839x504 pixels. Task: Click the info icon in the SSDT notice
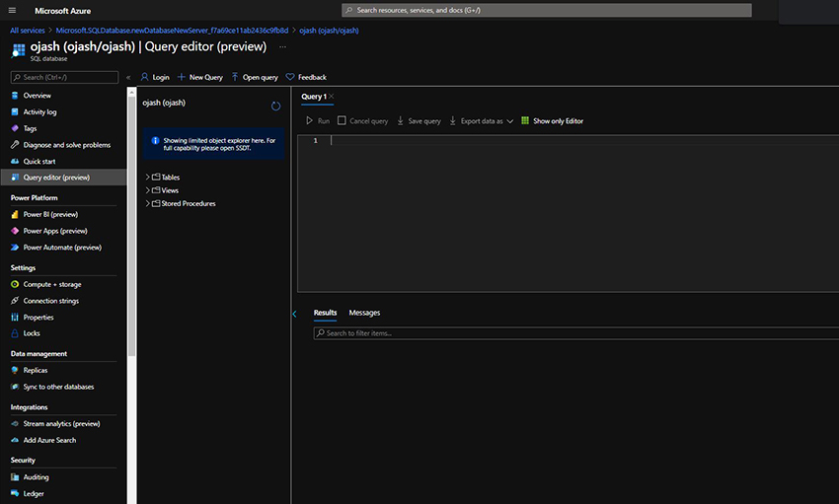point(155,141)
